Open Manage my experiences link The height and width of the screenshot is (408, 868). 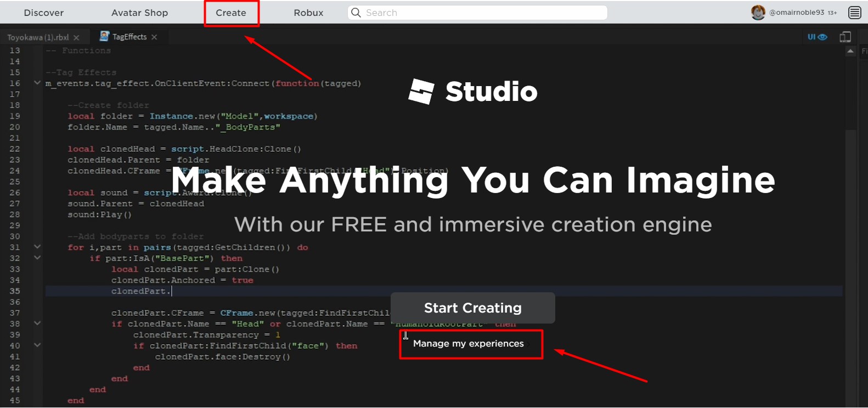coord(469,343)
